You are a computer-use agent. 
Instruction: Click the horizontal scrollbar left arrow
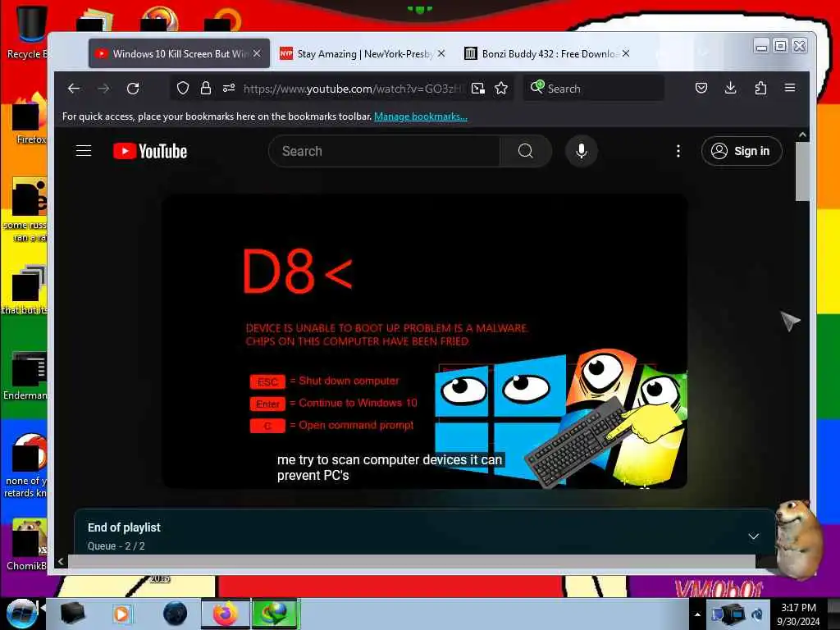tap(61, 561)
